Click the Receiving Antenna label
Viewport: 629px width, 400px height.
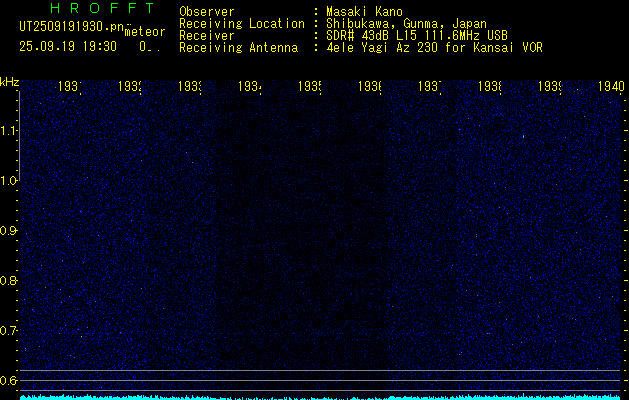pos(238,48)
